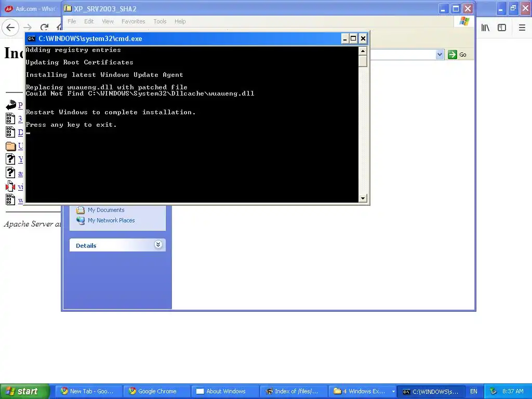Click the green Go arrow button

[x=453, y=54]
